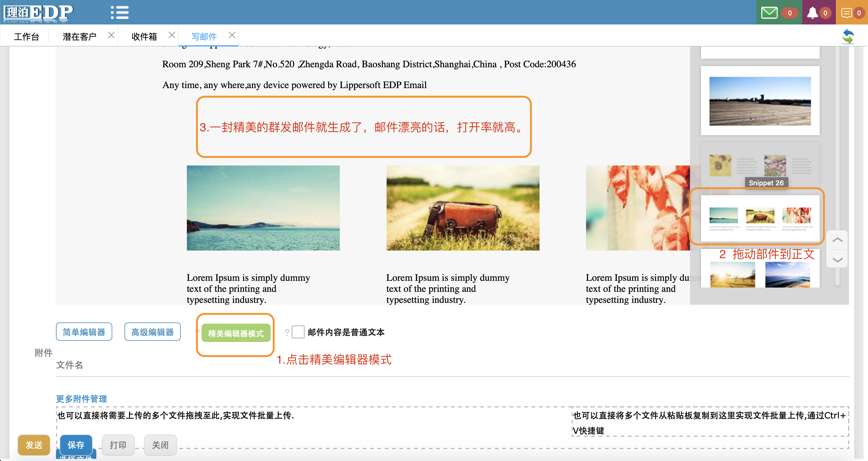Close the 潜在客户 tab
868x461 pixels.
(111, 35)
